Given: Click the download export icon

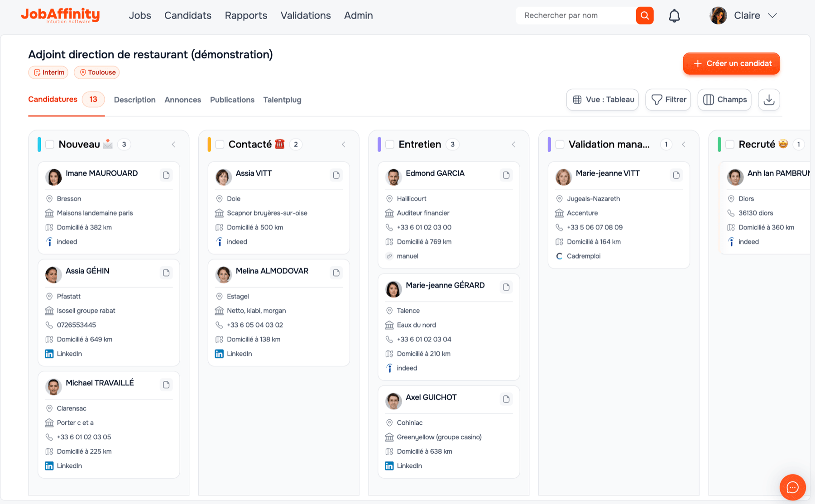Looking at the screenshot, I should coord(769,100).
